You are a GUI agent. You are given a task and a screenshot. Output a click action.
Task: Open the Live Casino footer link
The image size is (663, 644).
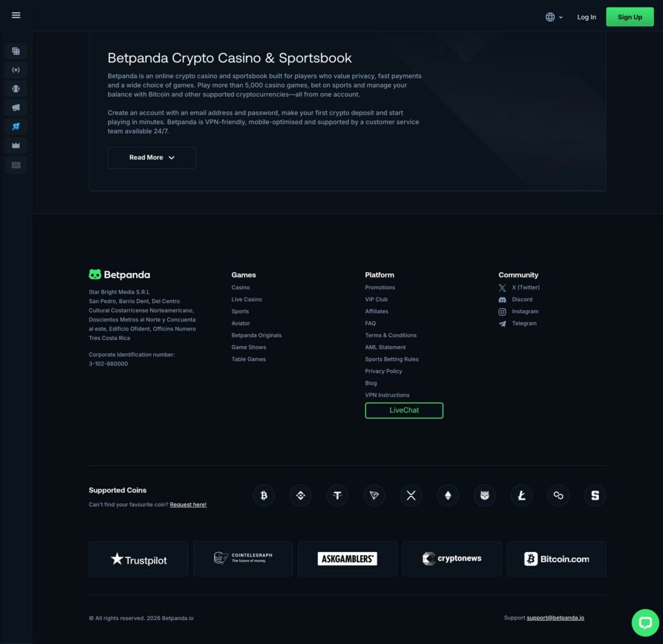click(x=247, y=300)
